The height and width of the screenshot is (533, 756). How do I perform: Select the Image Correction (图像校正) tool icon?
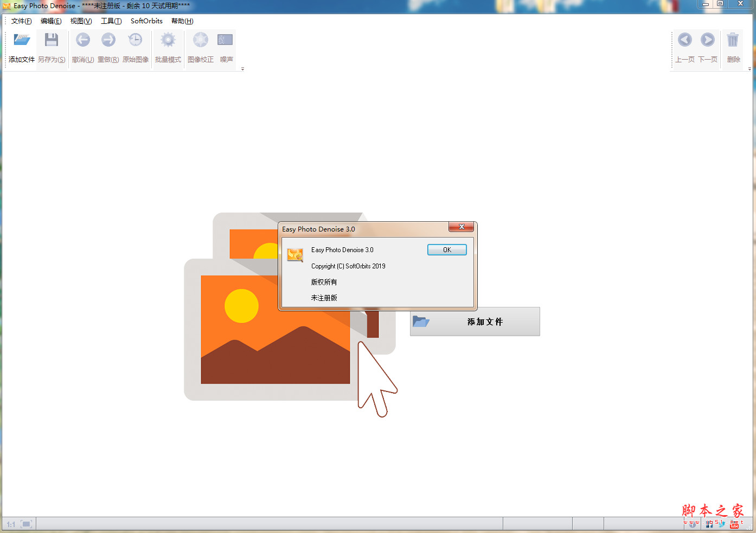tap(201, 40)
